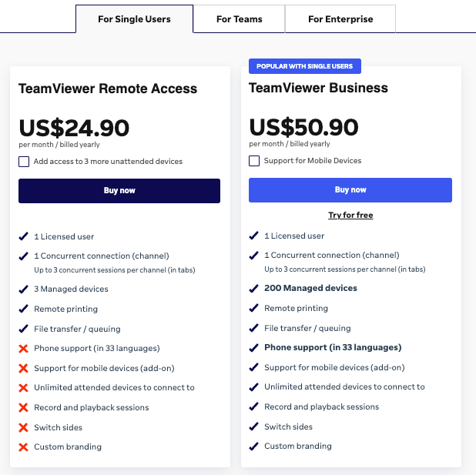Click the Try for free link
The height and width of the screenshot is (475, 476).
(350, 215)
